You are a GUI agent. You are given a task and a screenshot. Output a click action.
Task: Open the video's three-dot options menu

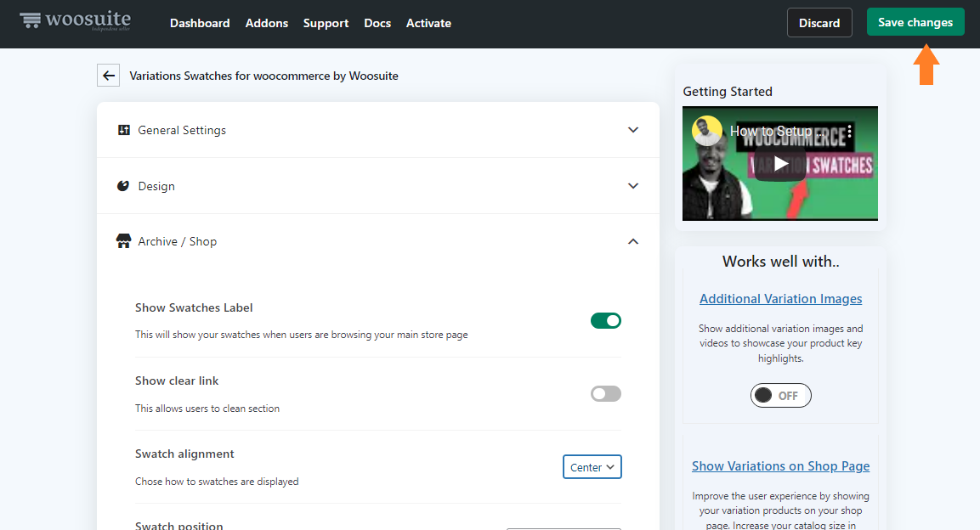click(x=849, y=131)
